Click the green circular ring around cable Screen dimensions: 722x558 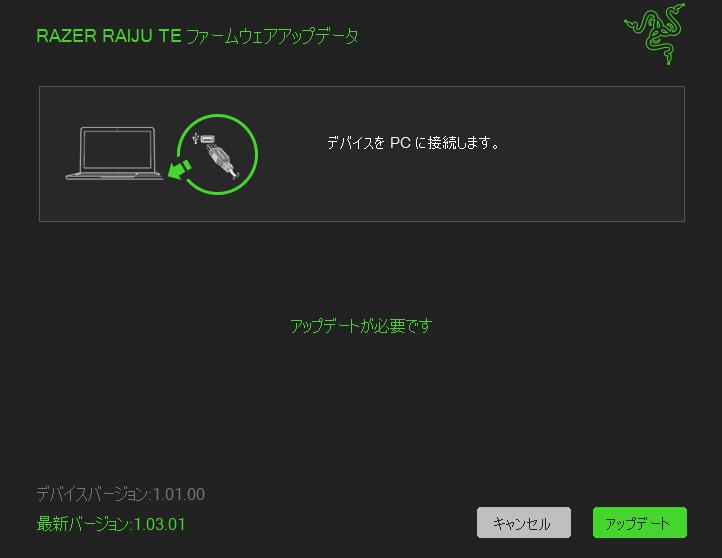[x=217, y=154]
